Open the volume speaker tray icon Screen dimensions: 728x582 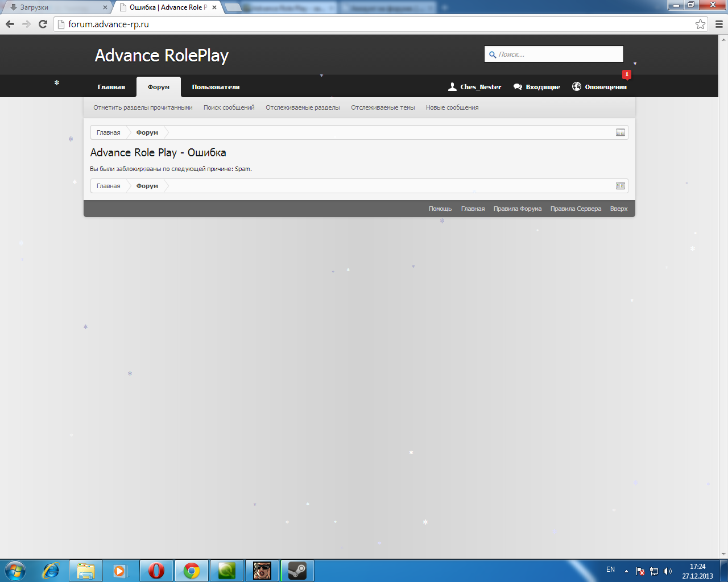[668, 571]
